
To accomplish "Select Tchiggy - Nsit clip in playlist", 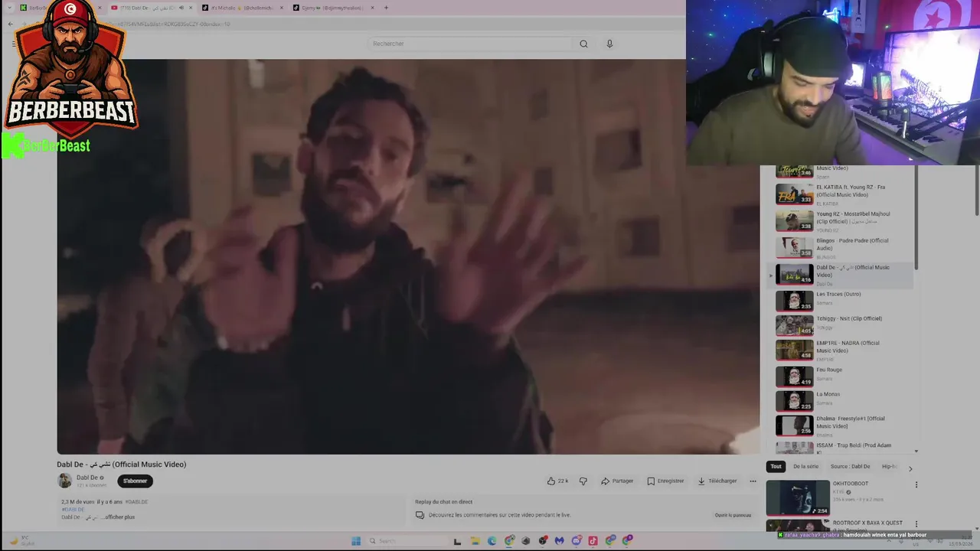I will pos(841,324).
